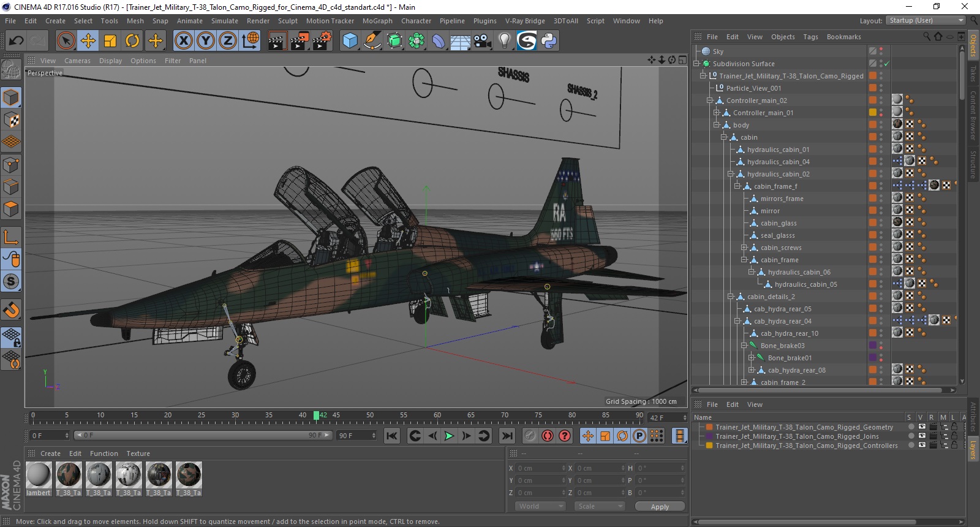Toggle visibility dots for mirror object
This screenshot has height=527, width=980.
881,211
